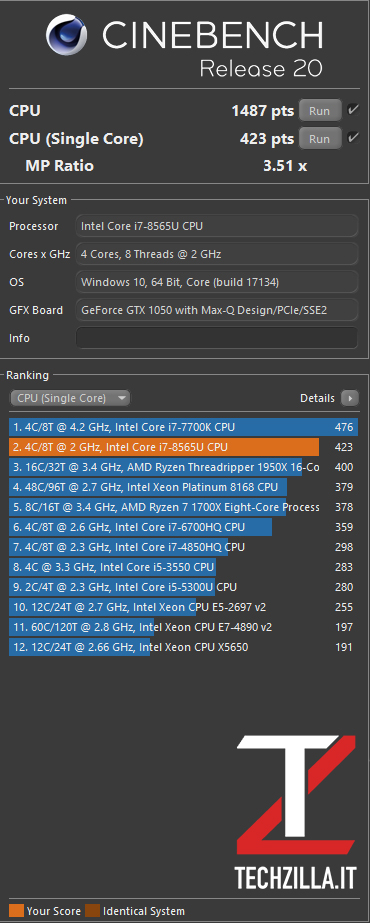370x923 pixels.
Task: Select the Ryzen Threadripper 1950X ranking row
Action: pyautogui.click(x=184, y=467)
